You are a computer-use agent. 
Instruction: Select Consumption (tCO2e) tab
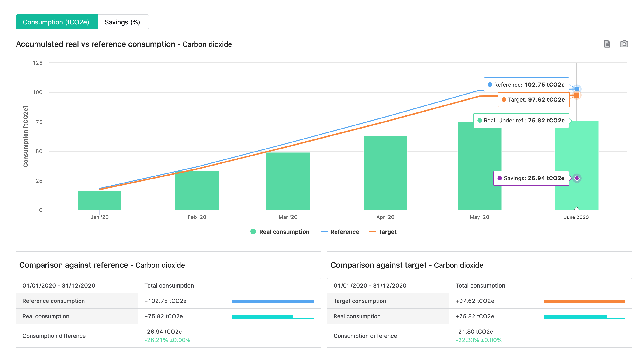pos(56,22)
